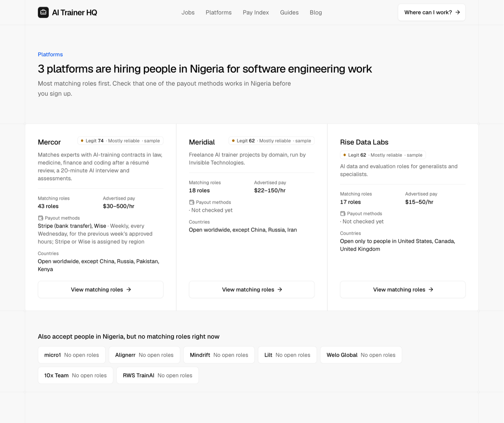Click the orange dot in Meridial's Legit 62 badge
Image resolution: width=504 pixels, height=423 pixels.
(x=233, y=141)
